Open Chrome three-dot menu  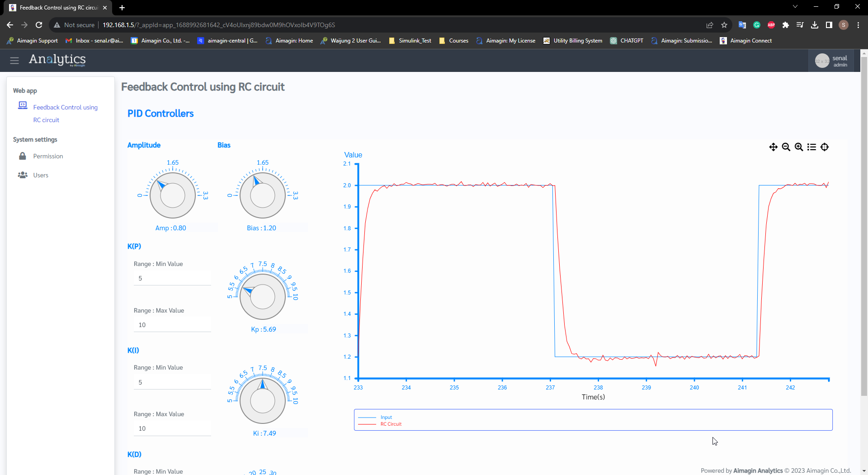point(858,25)
